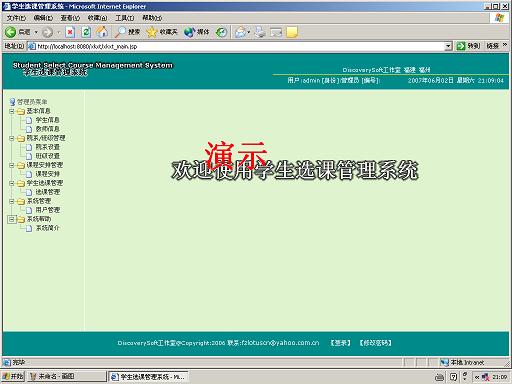Click the 转到 Go button
Viewport: 512px width, 384px height.
(468, 46)
